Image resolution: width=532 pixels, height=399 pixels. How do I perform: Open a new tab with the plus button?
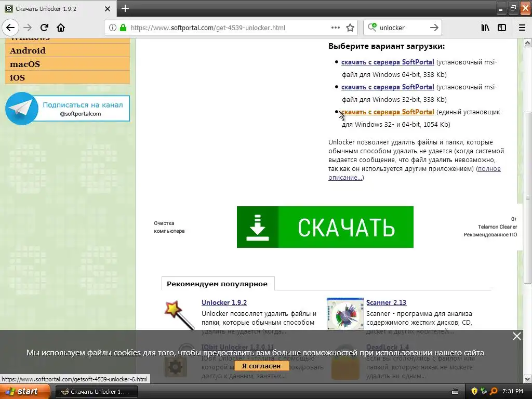(125, 8)
